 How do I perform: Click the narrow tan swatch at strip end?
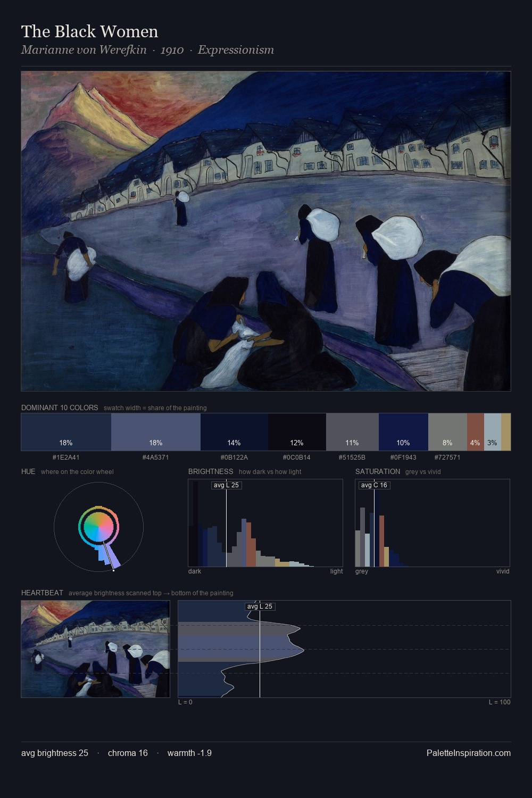coord(506,432)
